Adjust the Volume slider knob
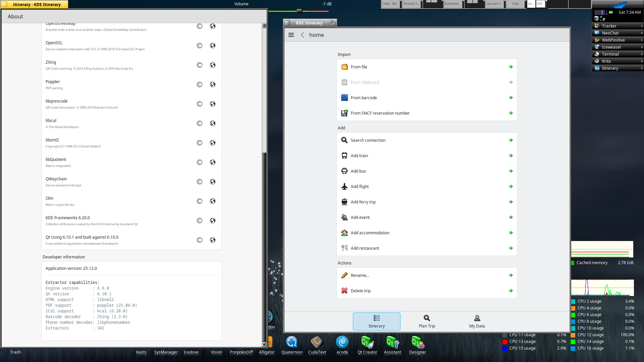This screenshot has height=362, width=644. 299,11
